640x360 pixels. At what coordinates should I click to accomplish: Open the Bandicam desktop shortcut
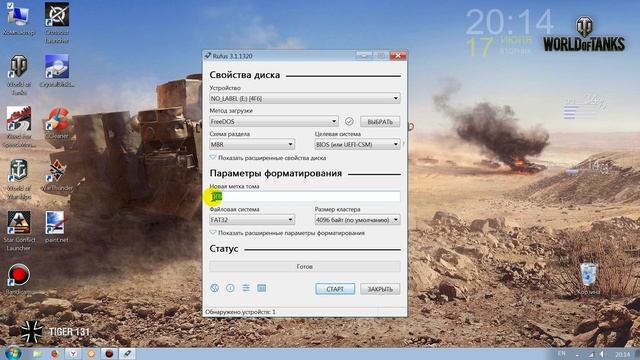coord(18,279)
